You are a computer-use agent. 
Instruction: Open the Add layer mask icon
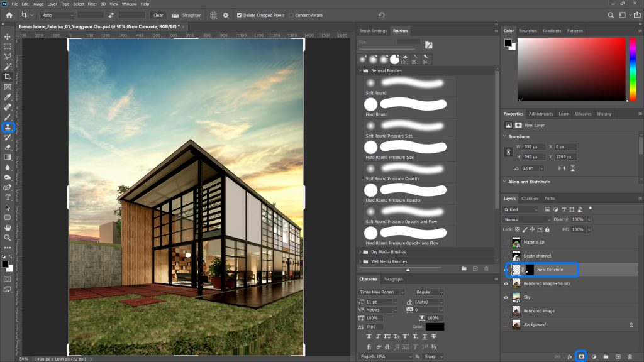coord(581,356)
